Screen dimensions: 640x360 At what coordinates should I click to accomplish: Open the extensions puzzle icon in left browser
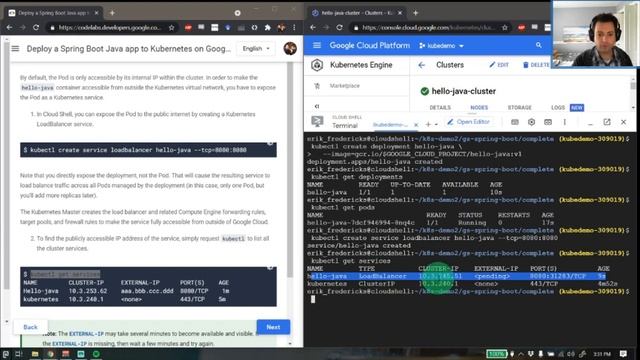(268, 27)
